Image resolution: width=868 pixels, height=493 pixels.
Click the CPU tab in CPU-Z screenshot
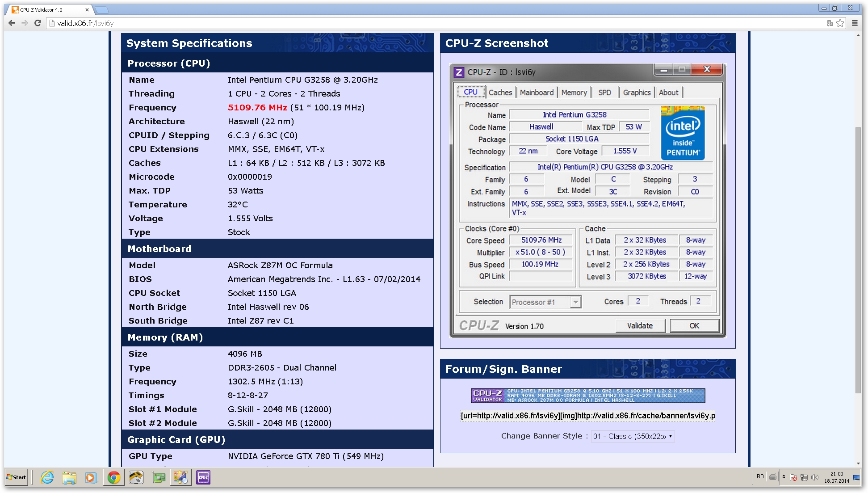471,92
